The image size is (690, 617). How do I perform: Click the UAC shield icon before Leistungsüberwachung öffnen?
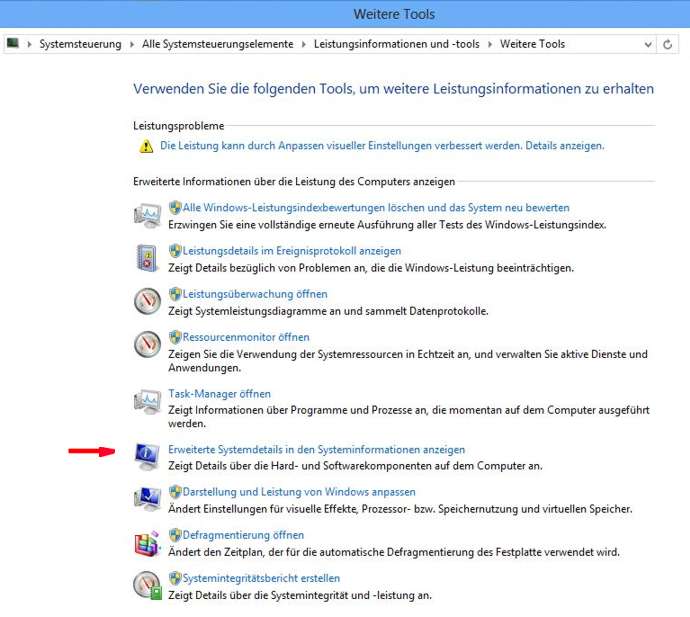pos(175,294)
